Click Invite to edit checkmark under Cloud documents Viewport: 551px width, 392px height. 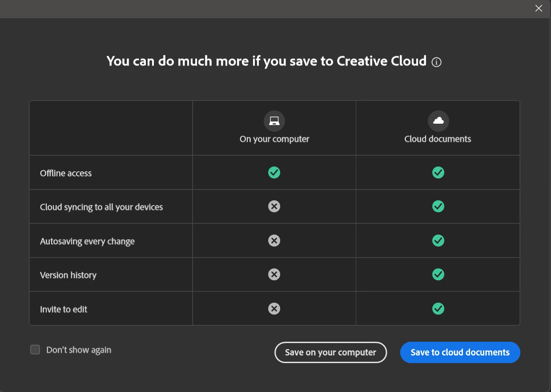pyautogui.click(x=438, y=309)
